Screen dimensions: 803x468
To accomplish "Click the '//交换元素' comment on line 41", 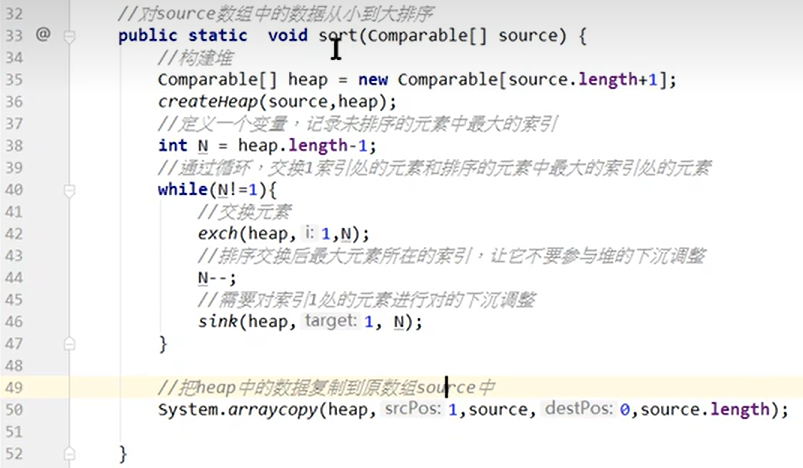I will (245, 211).
